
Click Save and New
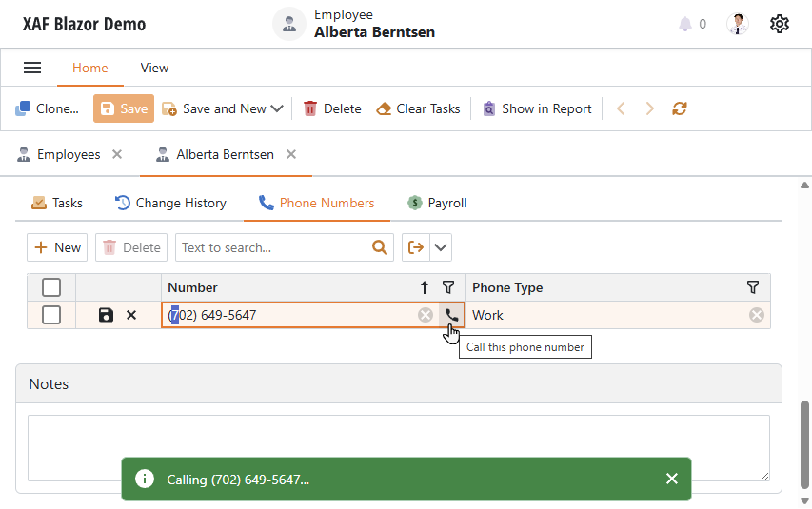tap(215, 108)
